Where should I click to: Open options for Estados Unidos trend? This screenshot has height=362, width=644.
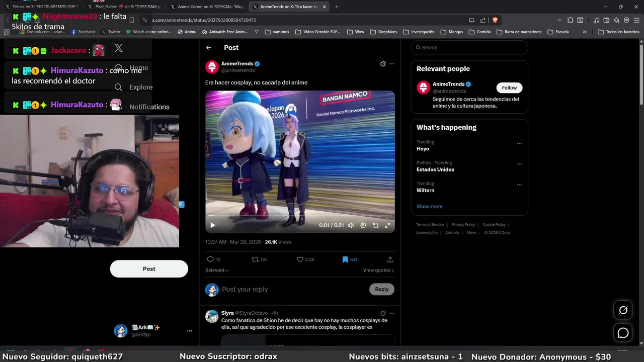tap(519, 164)
